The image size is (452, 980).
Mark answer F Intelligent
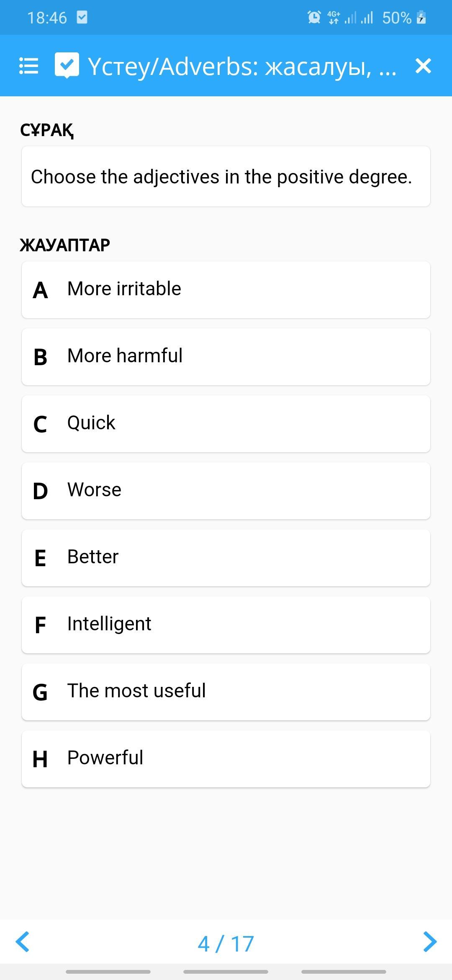(226, 625)
